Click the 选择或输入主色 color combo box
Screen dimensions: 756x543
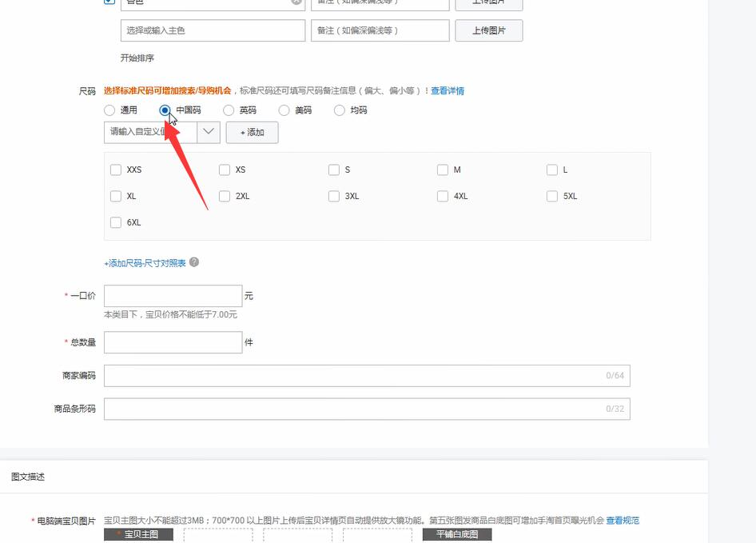click(213, 30)
